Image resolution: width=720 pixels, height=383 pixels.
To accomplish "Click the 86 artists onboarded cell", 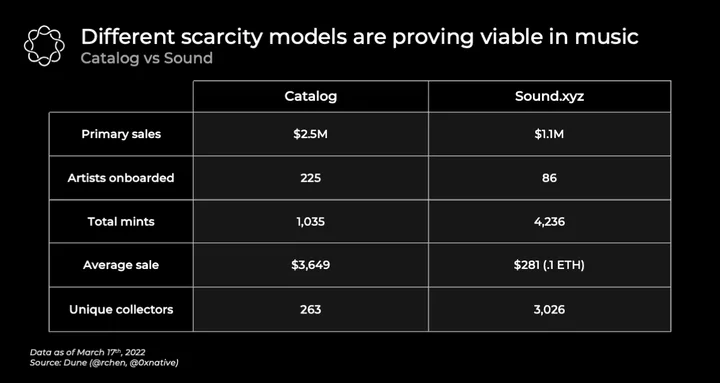I will click(x=550, y=178).
